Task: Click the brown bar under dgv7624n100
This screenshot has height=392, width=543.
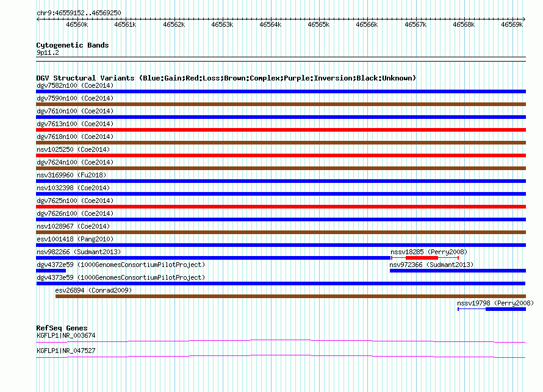Action: (x=281, y=168)
